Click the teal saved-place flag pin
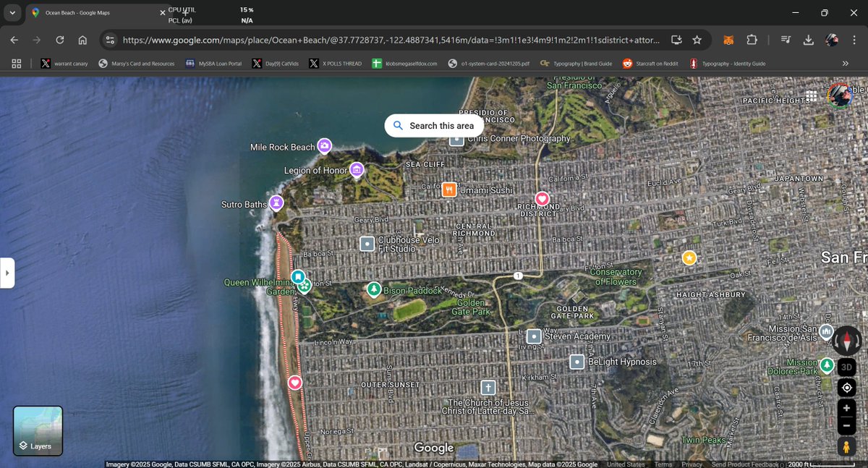This screenshot has height=468, width=868. click(x=298, y=276)
